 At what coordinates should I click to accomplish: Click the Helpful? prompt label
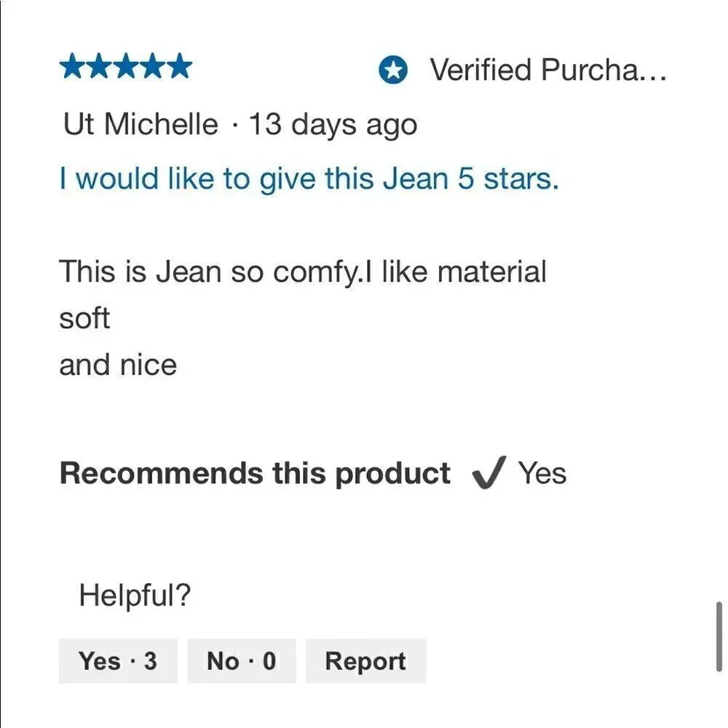pos(135,595)
